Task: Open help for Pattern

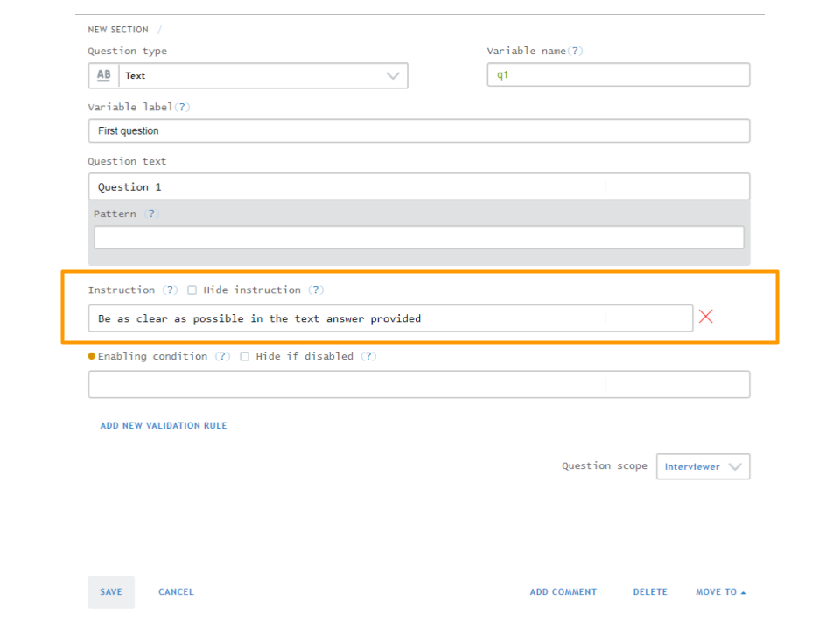Action: 150,213
